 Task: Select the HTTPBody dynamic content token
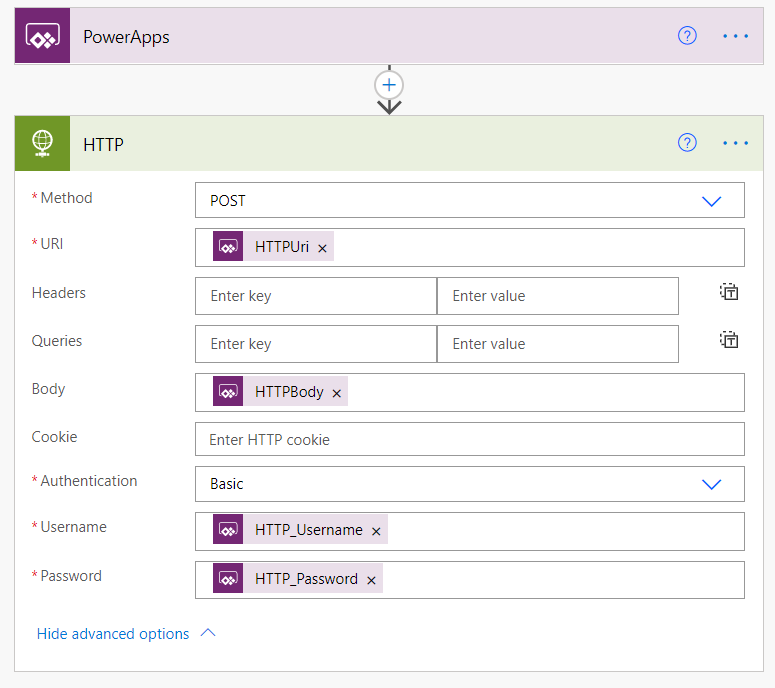click(x=289, y=392)
